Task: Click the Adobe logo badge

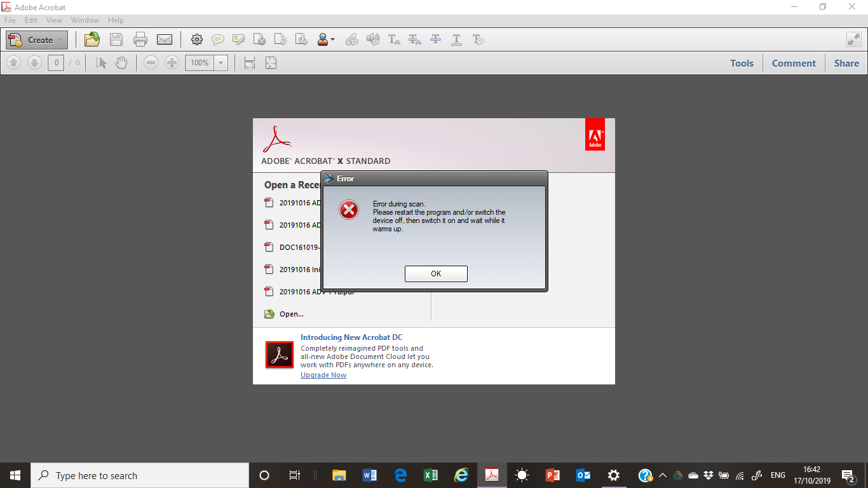Action: [x=595, y=135]
